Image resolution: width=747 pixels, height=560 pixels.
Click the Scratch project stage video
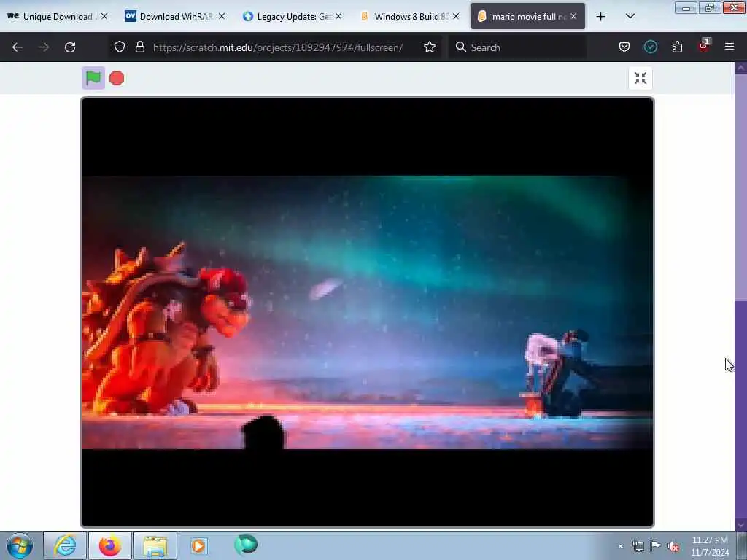tap(368, 312)
